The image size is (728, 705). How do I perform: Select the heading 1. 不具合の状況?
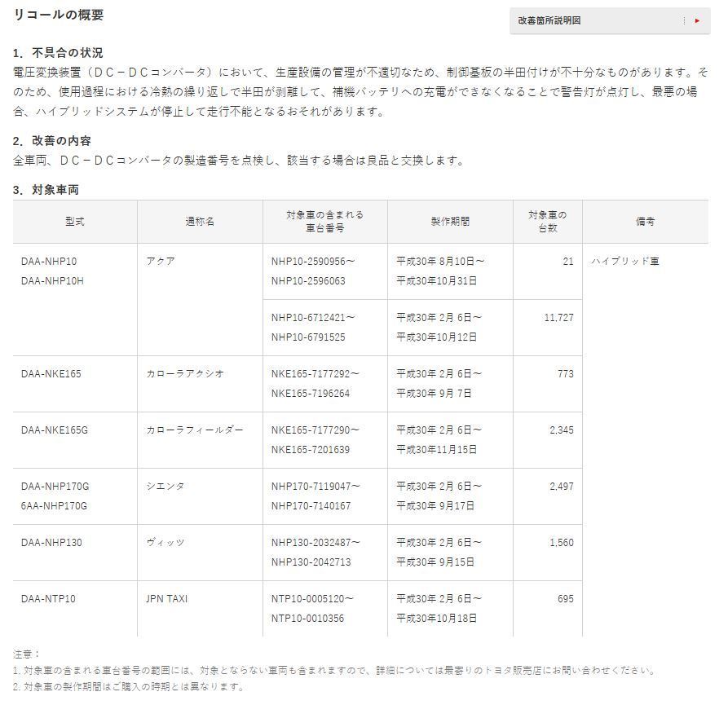coord(58,52)
